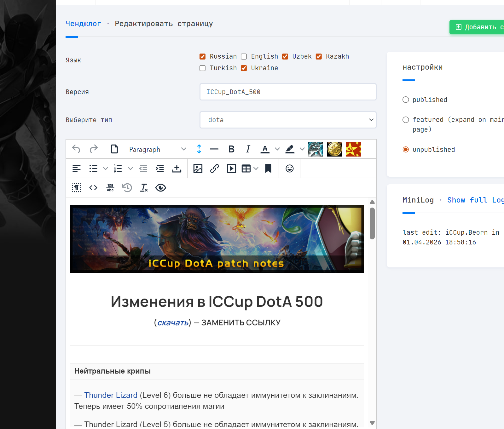Undo the last editor action

click(x=76, y=149)
